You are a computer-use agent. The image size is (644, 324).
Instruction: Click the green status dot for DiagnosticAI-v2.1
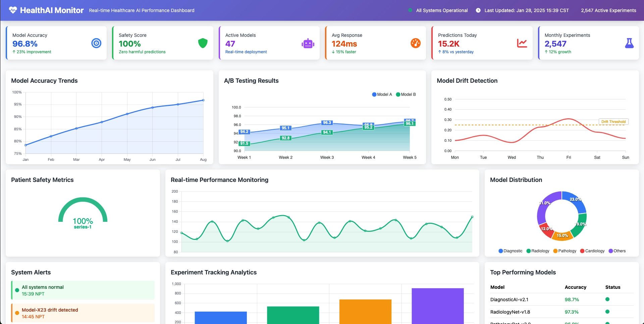click(x=607, y=300)
